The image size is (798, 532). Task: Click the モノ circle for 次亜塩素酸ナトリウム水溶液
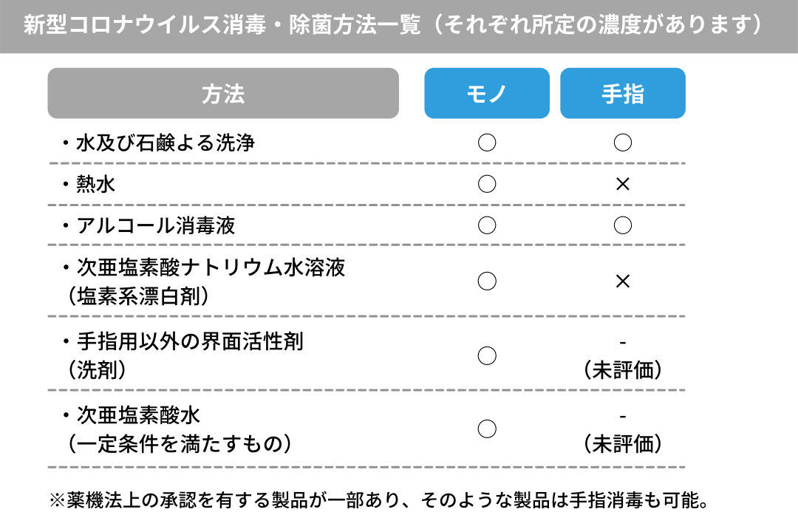[486, 281]
